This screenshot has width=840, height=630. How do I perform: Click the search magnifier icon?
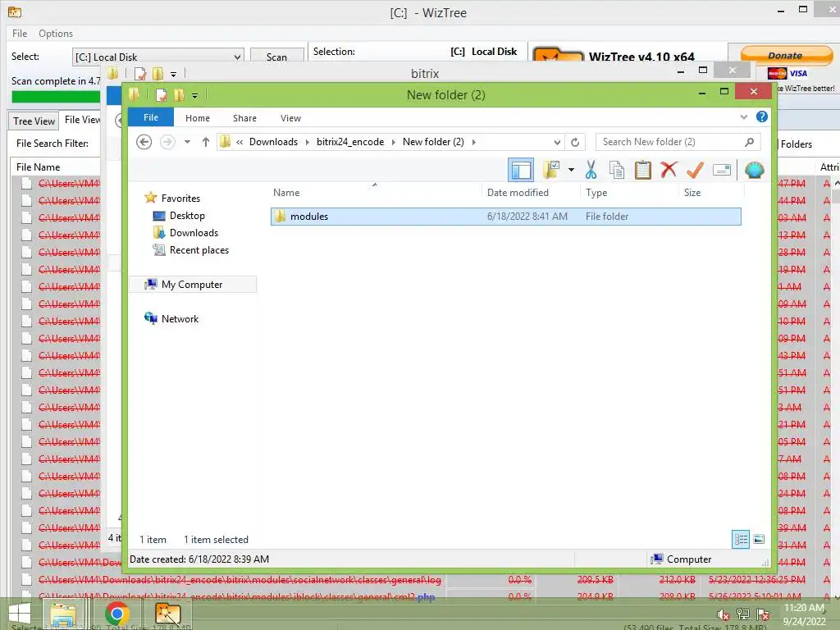[750, 142]
